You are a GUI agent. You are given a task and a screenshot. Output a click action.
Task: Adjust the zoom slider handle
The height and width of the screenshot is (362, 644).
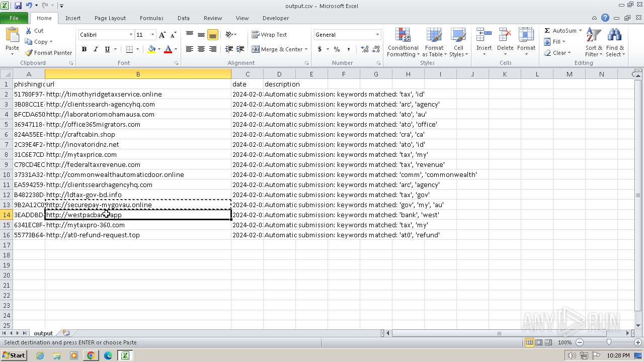pyautogui.click(x=609, y=342)
